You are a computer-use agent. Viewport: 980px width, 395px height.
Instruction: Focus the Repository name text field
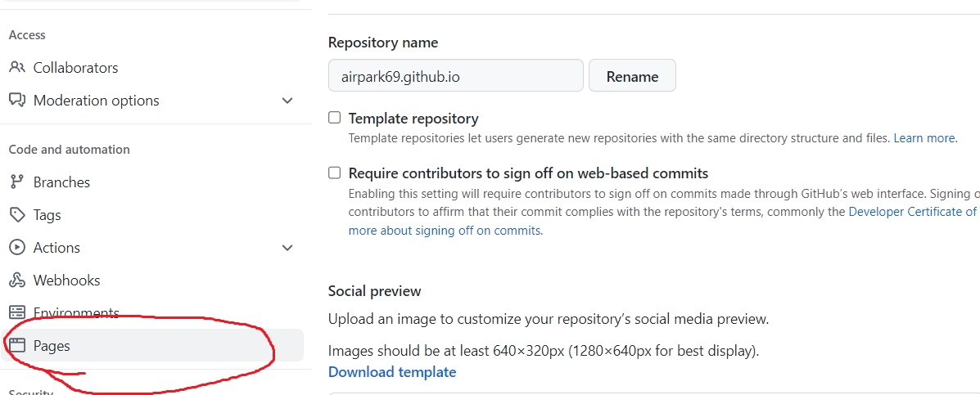click(x=455, y=76)
